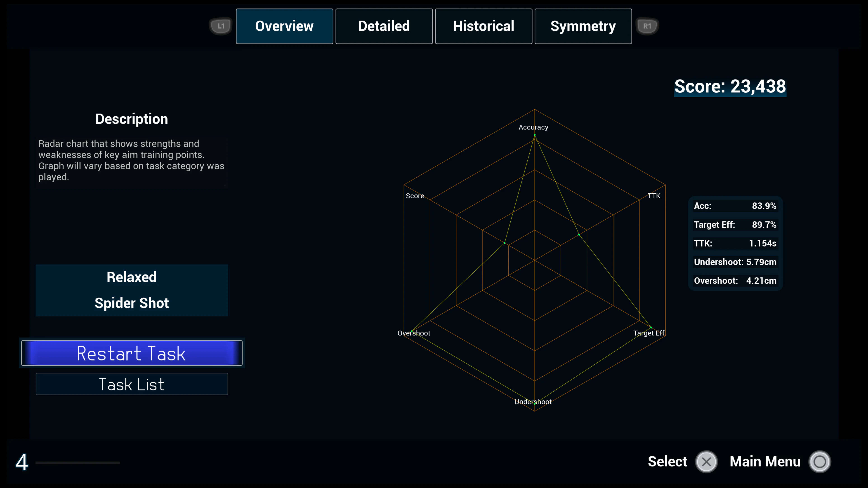Reselect the Overview tab
This screenshot has width=868, height=488.
click(284, 26)
